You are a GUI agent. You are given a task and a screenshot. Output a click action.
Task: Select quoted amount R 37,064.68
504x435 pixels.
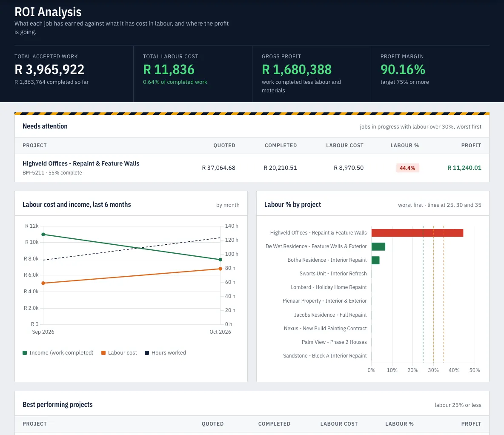coord(218,168)
